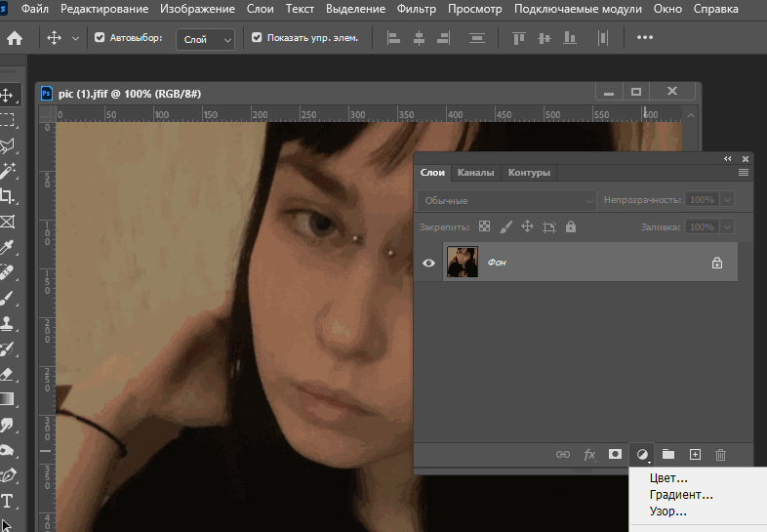Choose Узор... from the popup menu

(667, 512)
